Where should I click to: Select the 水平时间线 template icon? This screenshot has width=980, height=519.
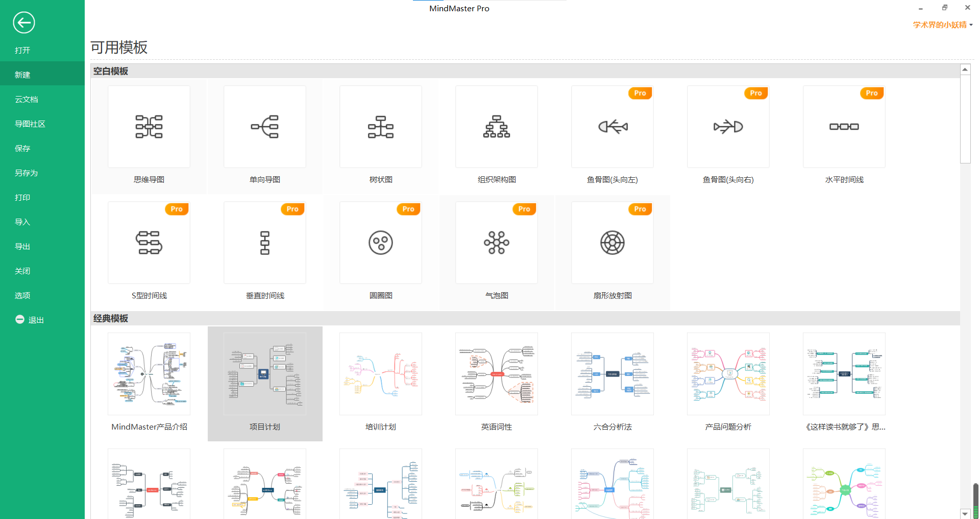point(844,127)
